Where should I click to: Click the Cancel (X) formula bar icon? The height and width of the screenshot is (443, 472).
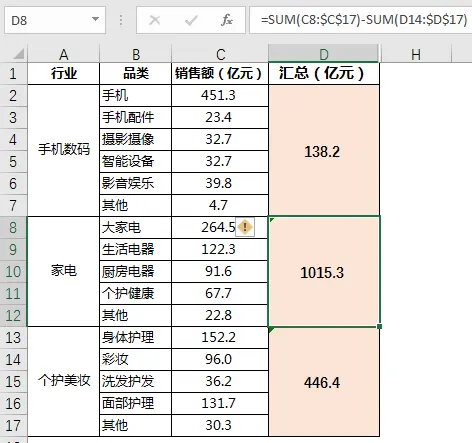point(155,20)
